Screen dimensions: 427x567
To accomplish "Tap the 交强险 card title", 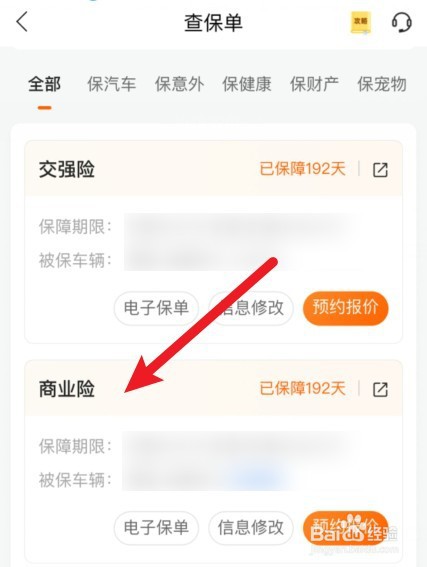I will [67, 169].
